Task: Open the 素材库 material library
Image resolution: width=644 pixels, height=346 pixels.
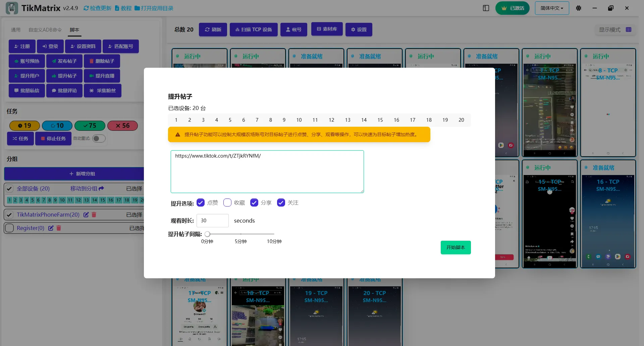Action: [327, 29]
